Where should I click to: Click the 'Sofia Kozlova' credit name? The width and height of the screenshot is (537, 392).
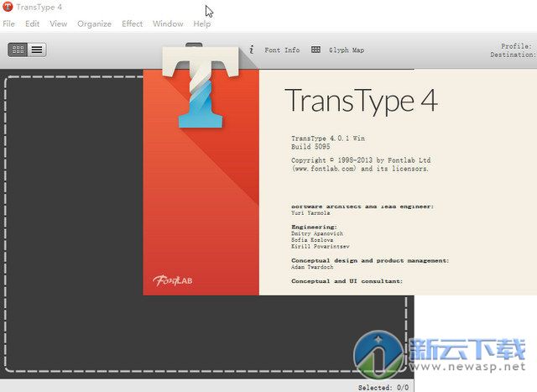(312, 240)
